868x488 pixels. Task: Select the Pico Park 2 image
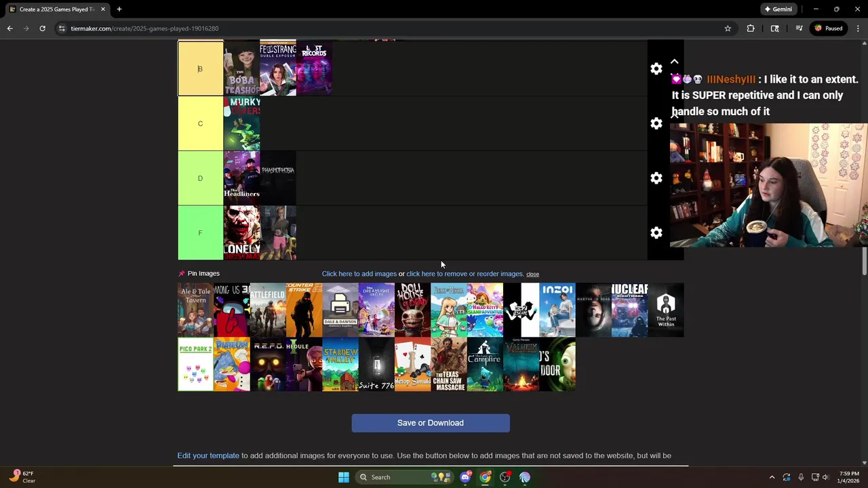point(195,365)
